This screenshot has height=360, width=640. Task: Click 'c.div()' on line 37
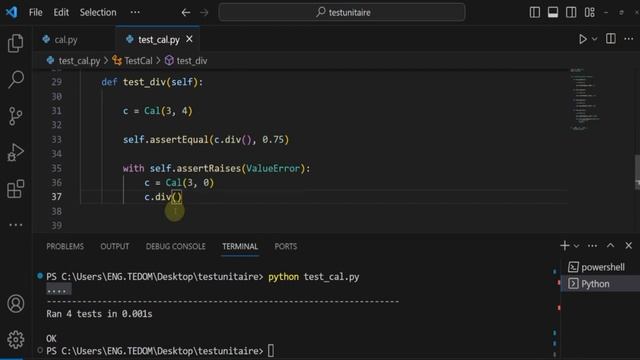click(x=163, y=197)
